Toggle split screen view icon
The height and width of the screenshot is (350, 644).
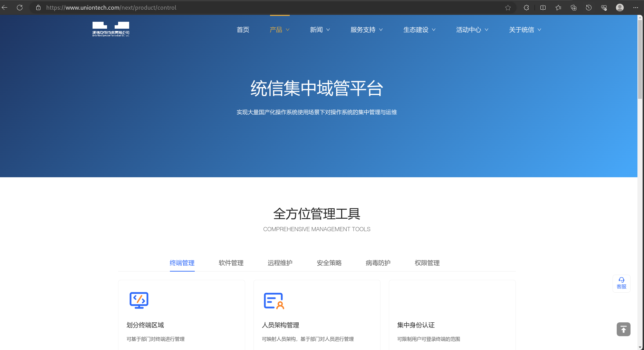point(543,8)
